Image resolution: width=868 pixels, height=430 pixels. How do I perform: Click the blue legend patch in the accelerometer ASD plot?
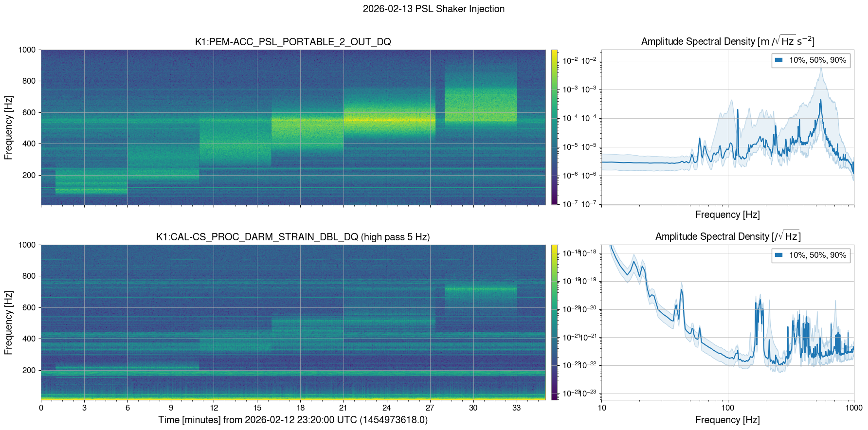coord(778,60)
